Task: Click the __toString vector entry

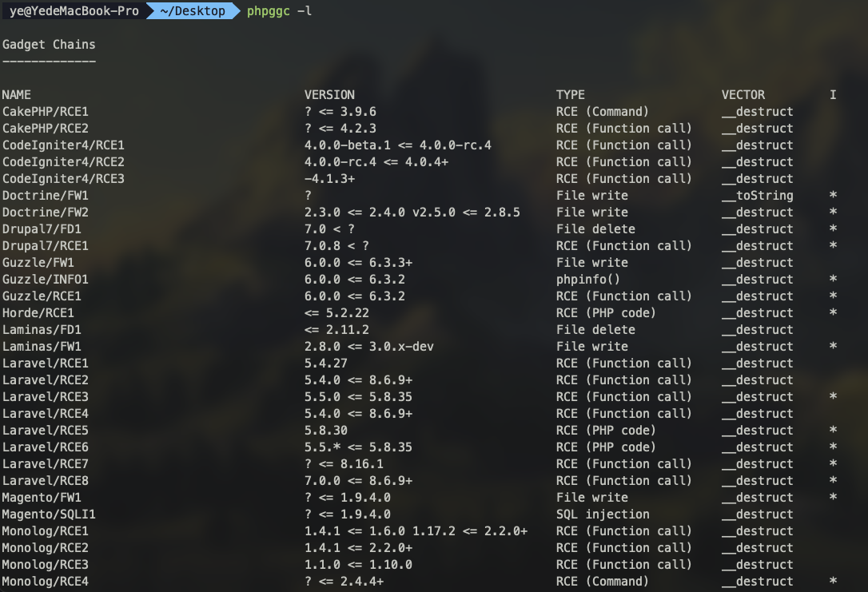Action: click(757, 196)
